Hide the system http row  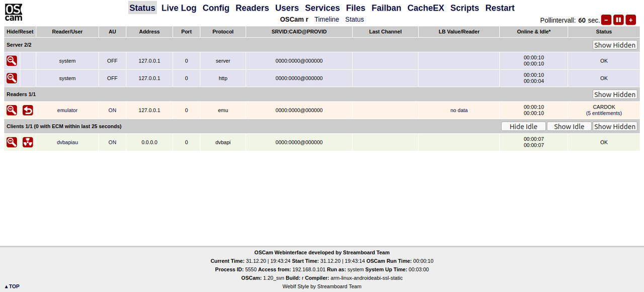(x=12, y=78)
